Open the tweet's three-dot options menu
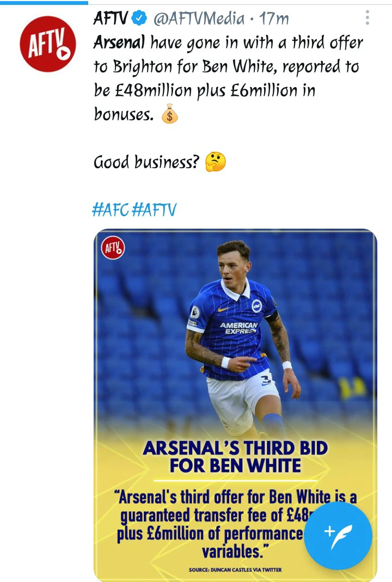 (x=367, y=19)
